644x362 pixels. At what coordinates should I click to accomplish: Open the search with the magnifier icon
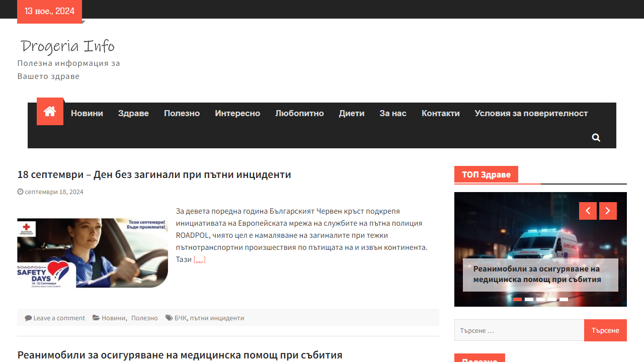[596, 137]
